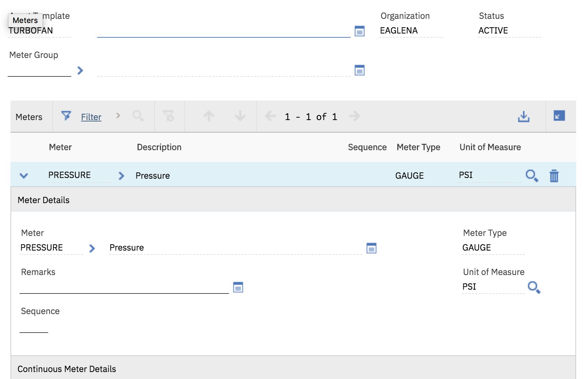The image size is (588, 379).
Task: Open detail menu chevron next to PRESSURE in table row
Action: pos(121,176)
